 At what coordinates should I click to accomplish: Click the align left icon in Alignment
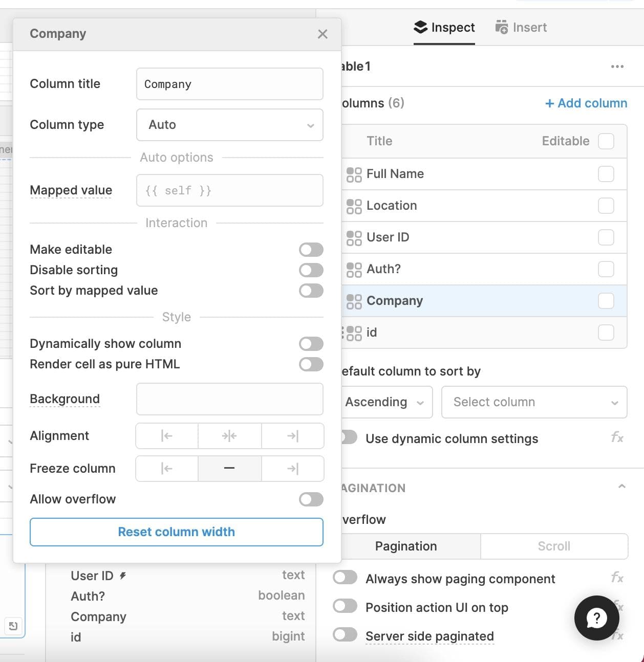pyautogui.click(x=167, y=436)
